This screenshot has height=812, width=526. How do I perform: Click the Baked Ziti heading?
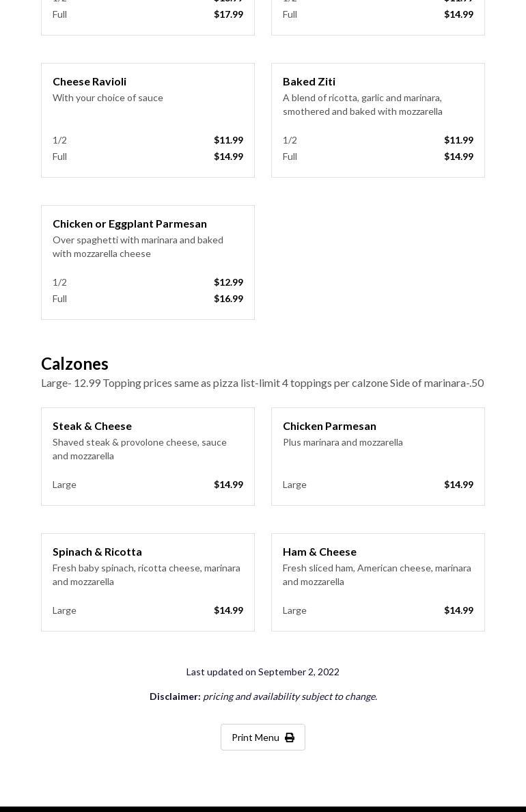[x=309, y=81]
